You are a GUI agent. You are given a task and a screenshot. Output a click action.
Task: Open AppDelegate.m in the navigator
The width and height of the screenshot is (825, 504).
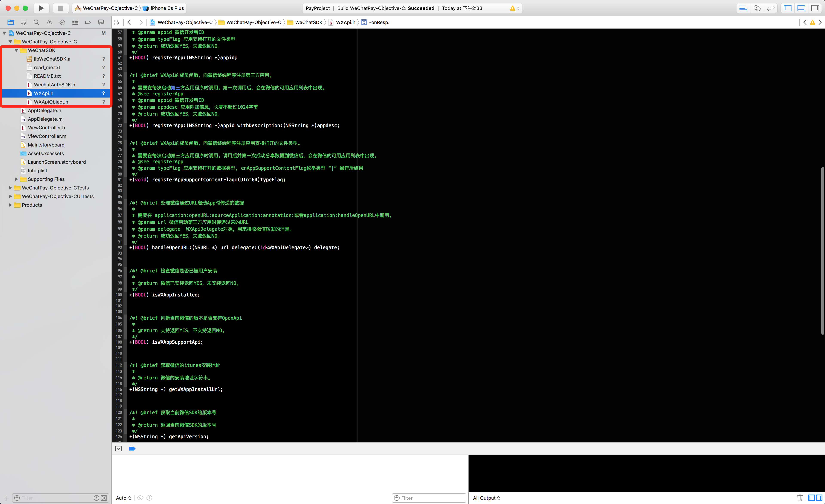point(45,119)
